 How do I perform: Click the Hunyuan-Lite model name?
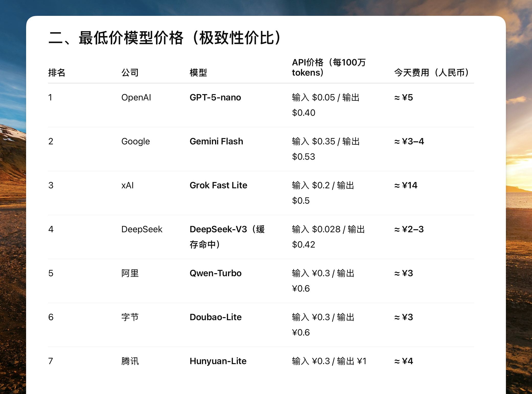pos(218,361)
